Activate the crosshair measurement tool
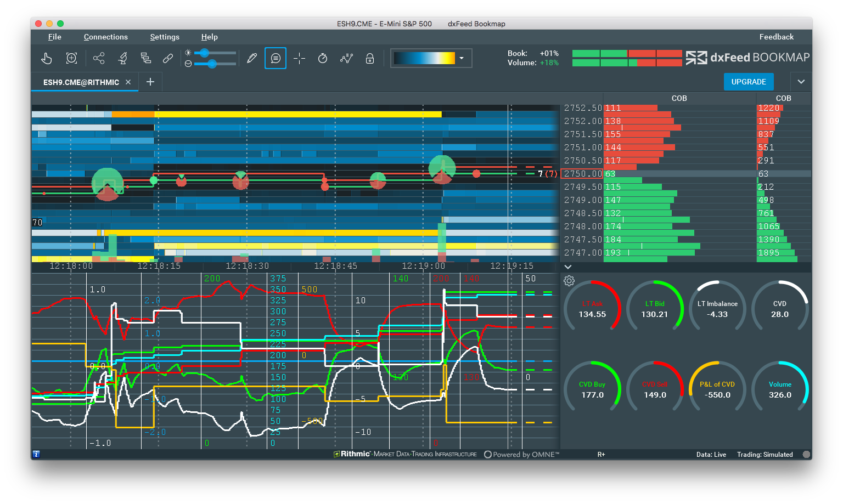 click(x=299, y=58)
